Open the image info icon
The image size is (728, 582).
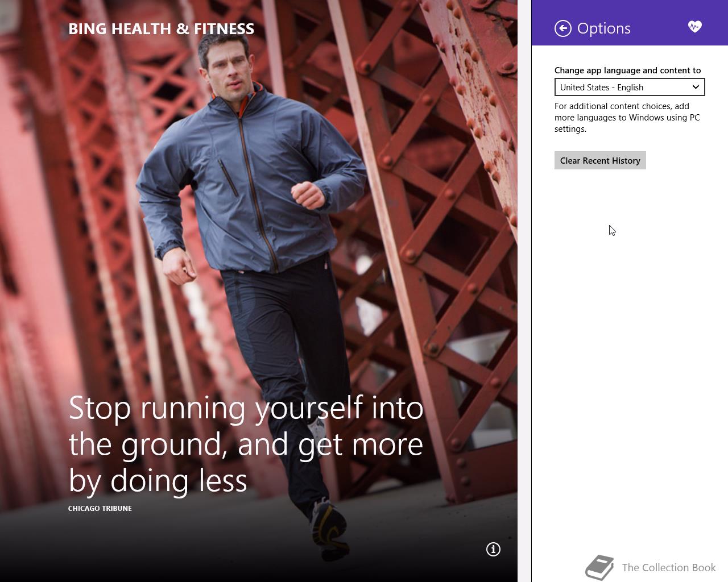[493, 549]
